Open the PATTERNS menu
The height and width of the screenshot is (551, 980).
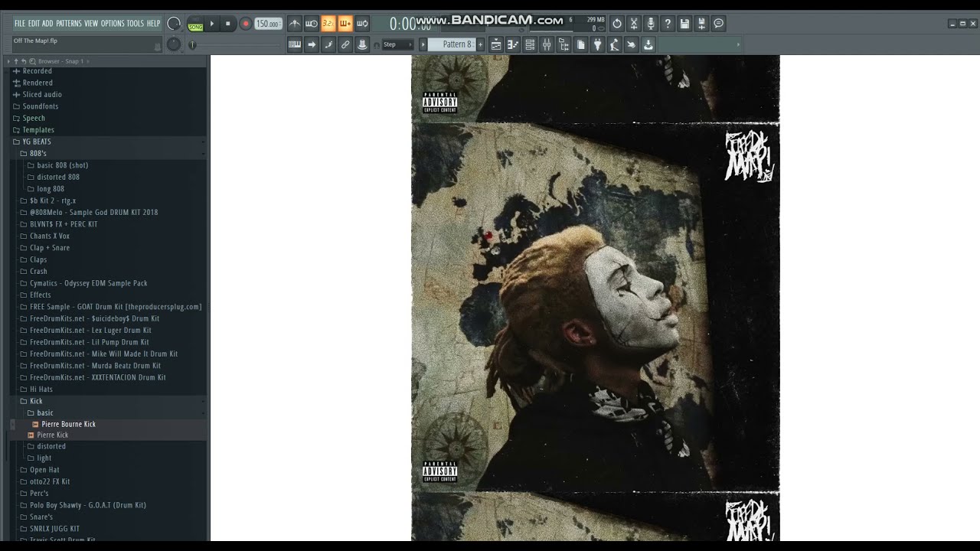pyautogui.click(x=69, y=24)
